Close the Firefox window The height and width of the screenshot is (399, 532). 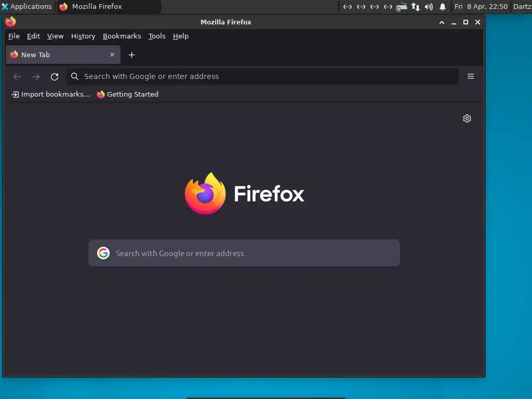(x=478, y=22)
